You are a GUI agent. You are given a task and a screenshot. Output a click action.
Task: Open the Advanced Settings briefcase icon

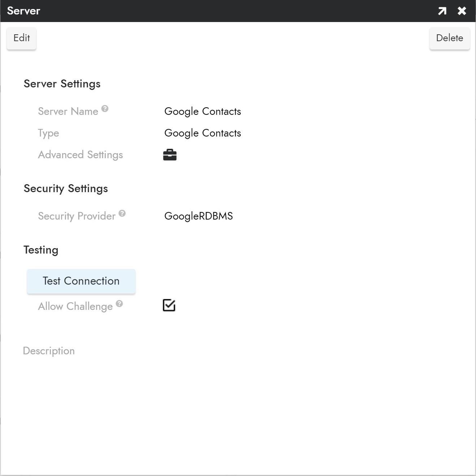click(169, 155)
